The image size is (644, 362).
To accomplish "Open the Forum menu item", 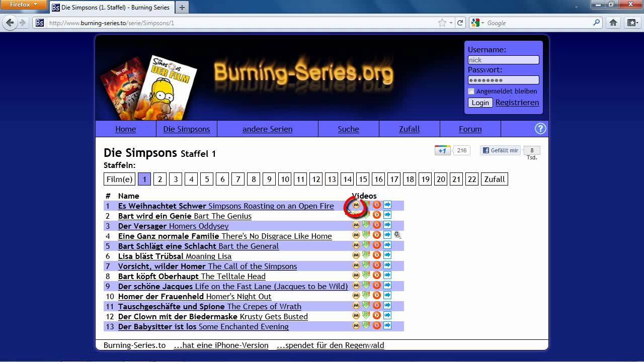I will (470, 129).
